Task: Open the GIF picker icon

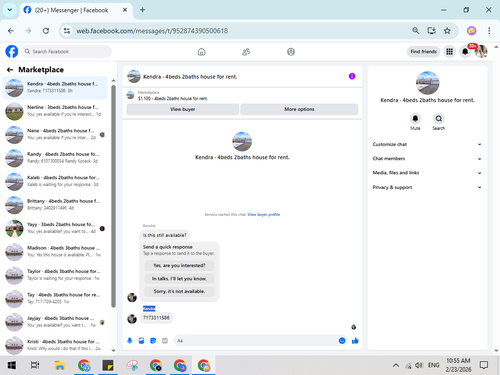Action: (x=165, y=341)
